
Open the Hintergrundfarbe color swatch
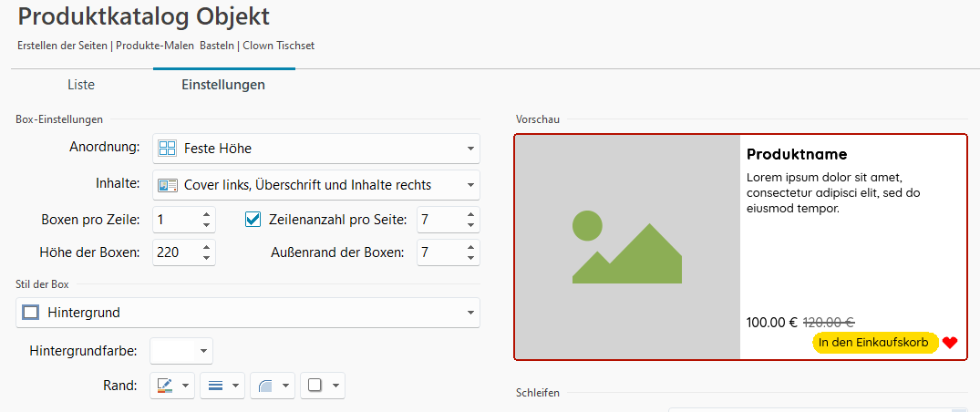coord(181,350)
